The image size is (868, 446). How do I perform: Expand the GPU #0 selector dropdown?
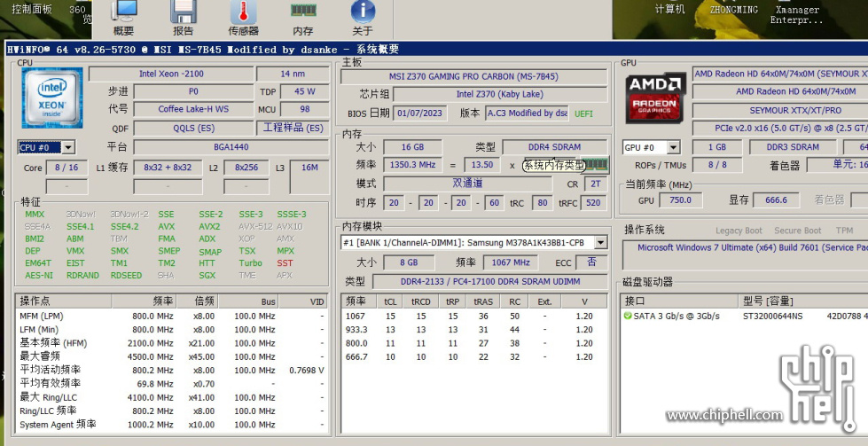point(673,148)
